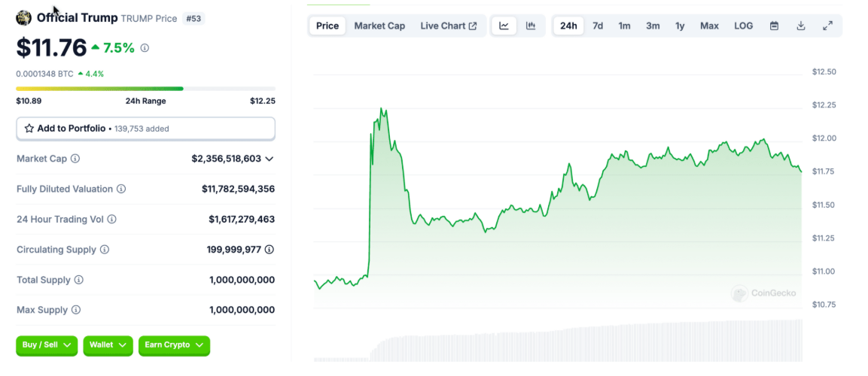Click the Total Supply 1,000,000,000 value
The height and width of the screenshot is (376, 868).
242,280
